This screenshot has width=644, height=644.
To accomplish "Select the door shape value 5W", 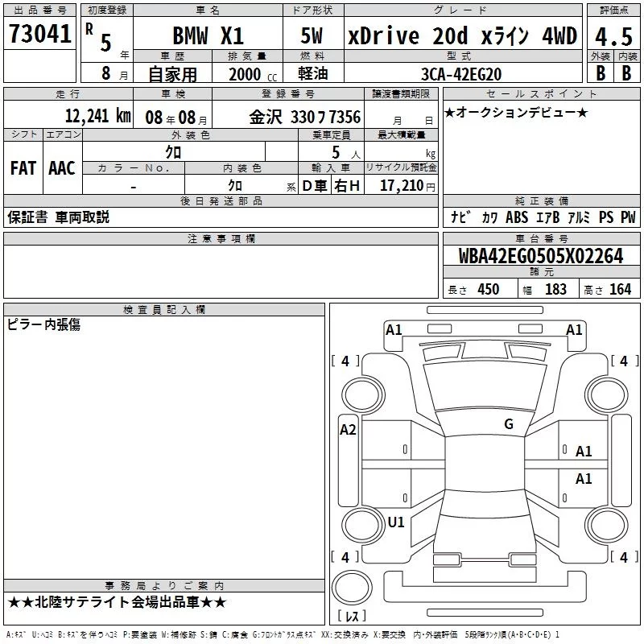I will pyautogui.click(x=312, y=35).
